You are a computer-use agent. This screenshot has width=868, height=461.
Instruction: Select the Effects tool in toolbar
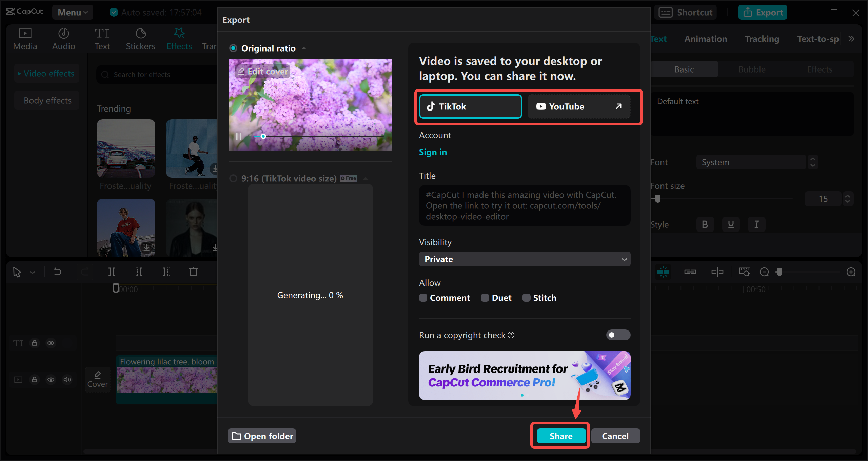[179, 38]
